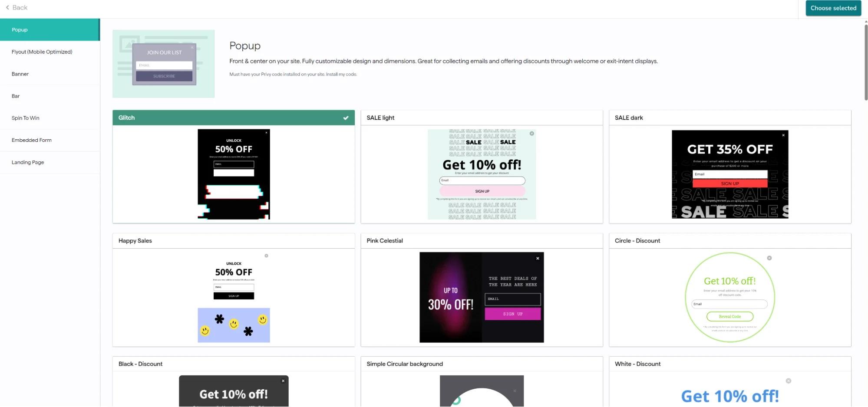Click the Choose selected button

click(833, 8)
